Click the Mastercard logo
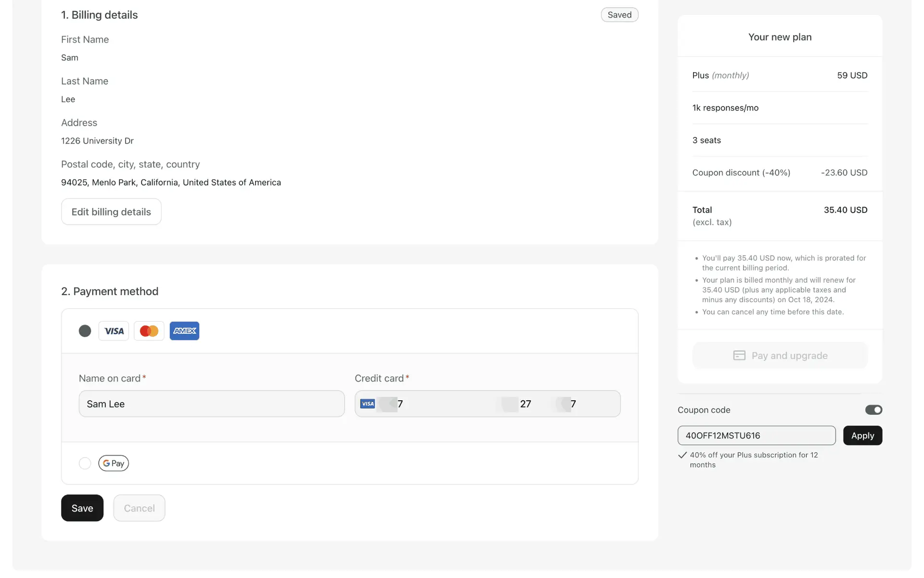Screen dimensions: 924x578 coord(149,331)
